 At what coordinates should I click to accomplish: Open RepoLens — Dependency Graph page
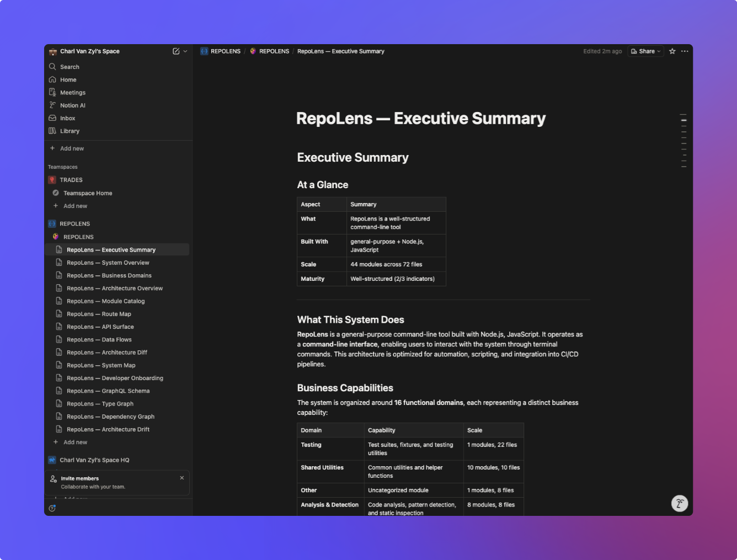coord(118,417)
